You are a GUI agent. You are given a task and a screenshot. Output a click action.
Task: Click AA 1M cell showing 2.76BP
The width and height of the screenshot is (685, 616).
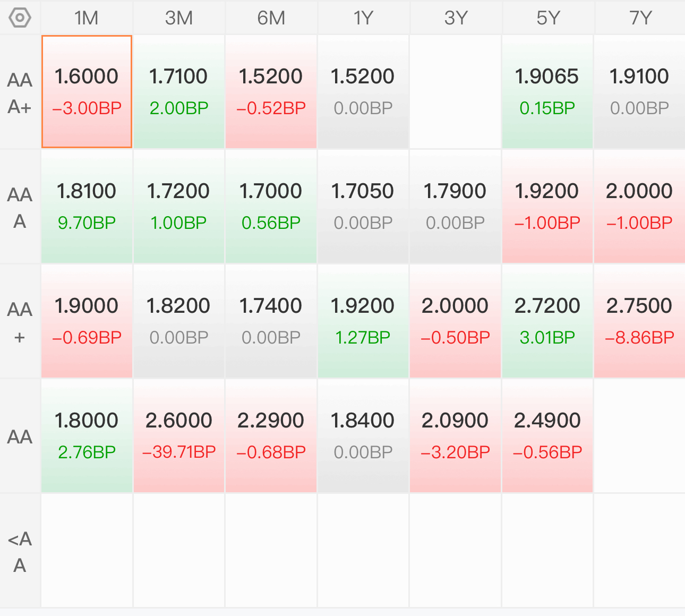pos(87,436)
